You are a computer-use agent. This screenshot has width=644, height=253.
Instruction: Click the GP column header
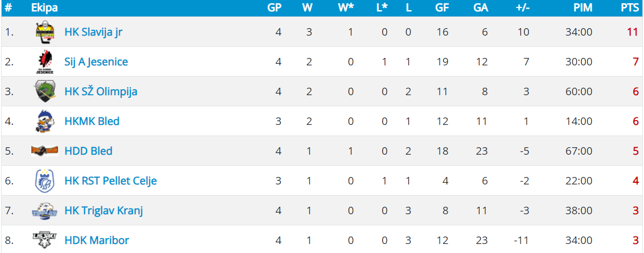pos(275,8)
